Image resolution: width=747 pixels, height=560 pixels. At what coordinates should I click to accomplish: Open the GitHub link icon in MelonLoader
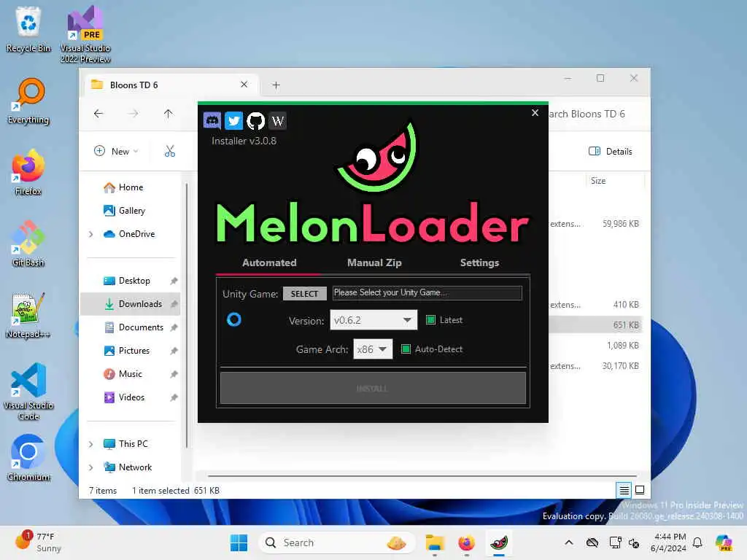[256, 121]
